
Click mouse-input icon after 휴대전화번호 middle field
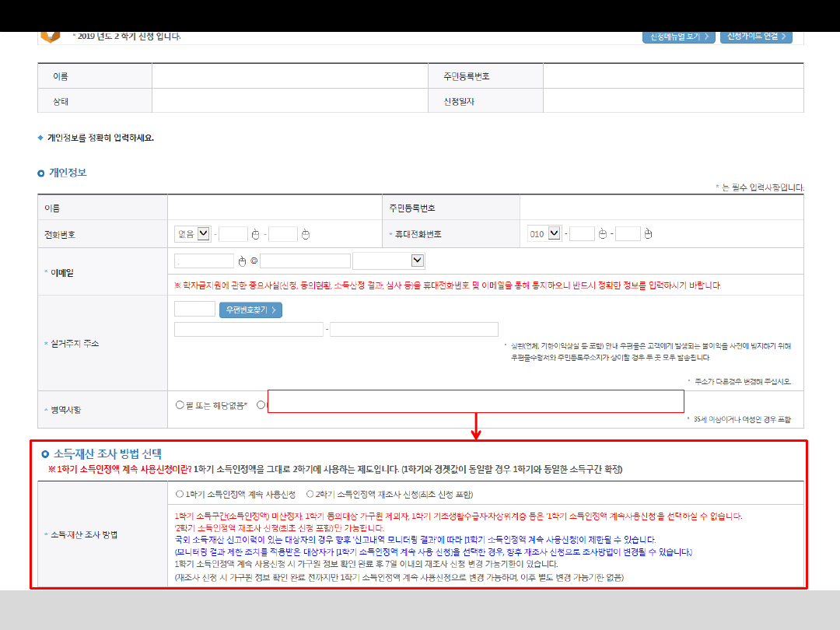pyautogui.click(x=603, y=234)
